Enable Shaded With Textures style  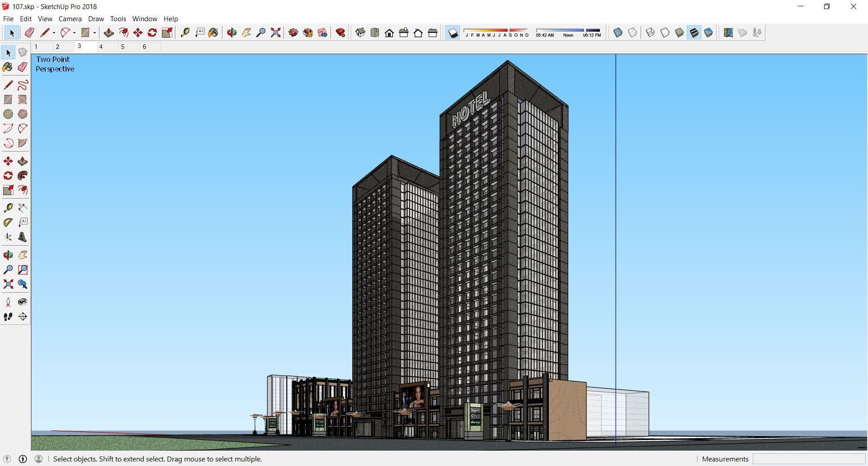694,33
